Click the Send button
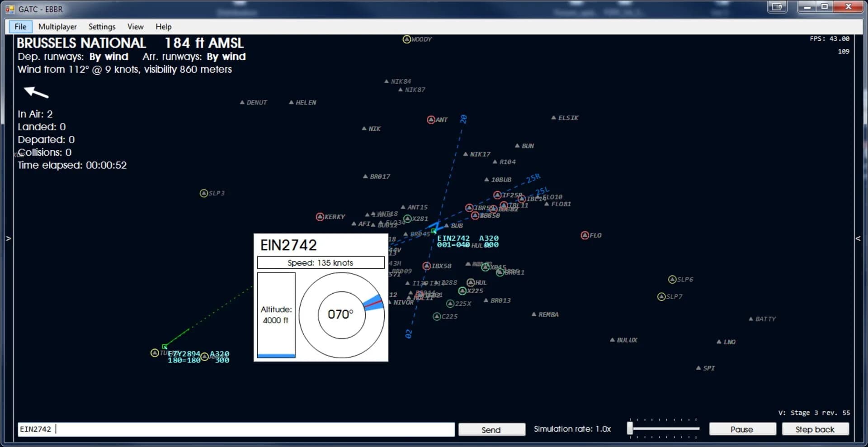Screen dimensions: 868x447 [491, 429]
